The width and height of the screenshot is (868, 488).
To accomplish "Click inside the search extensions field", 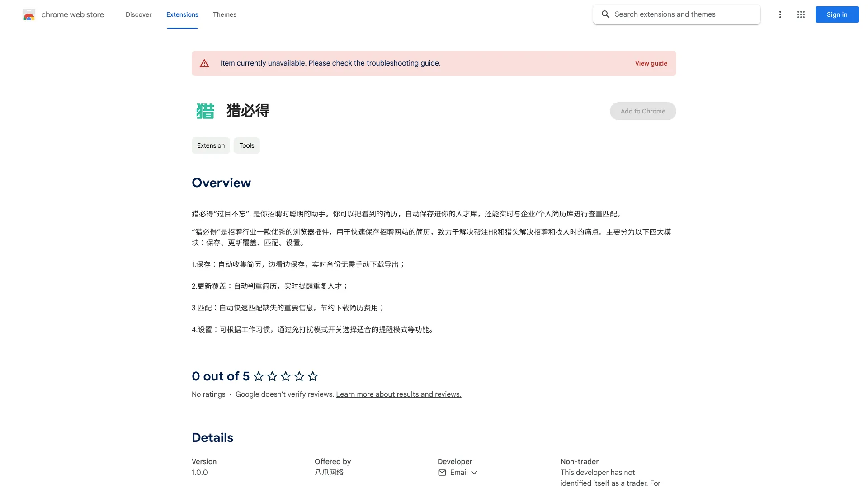I will [678, 14].
